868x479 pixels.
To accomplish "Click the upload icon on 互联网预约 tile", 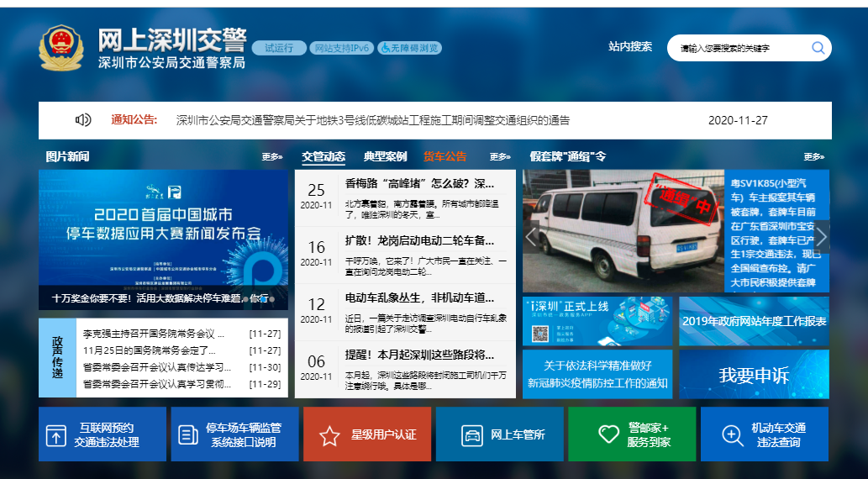I will click(x=56, y=435).
